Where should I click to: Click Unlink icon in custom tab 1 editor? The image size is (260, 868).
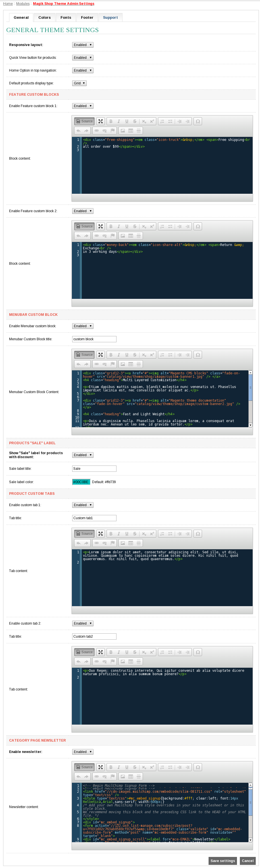(105, 543)
